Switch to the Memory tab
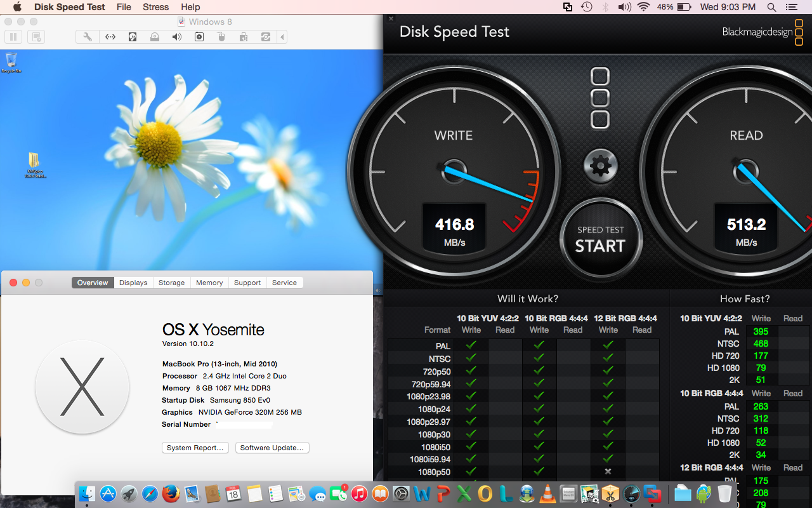Viewport: 812px width, 508px height. (x=209, y=283)
